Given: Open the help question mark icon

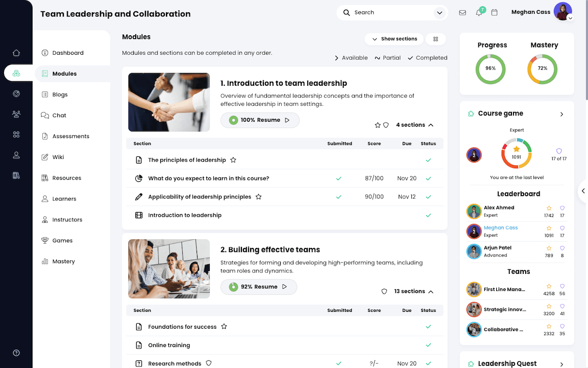Looking at the screenshot, I should point(16,353).
